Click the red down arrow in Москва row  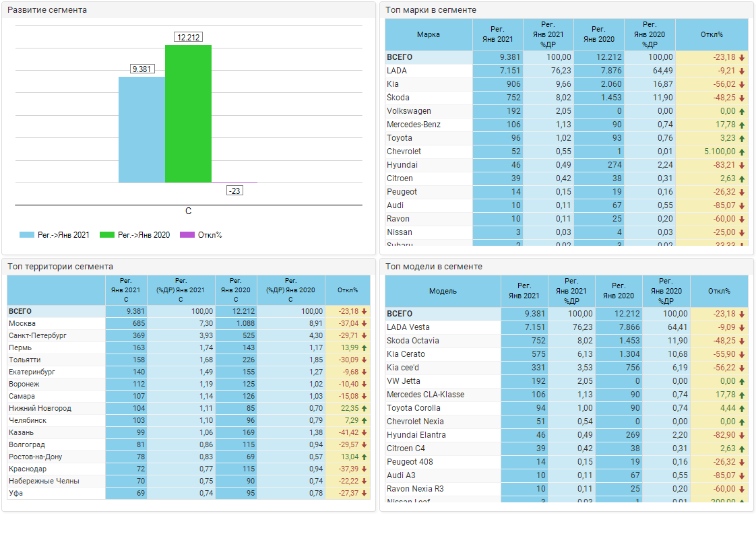[x=365, y=324]
